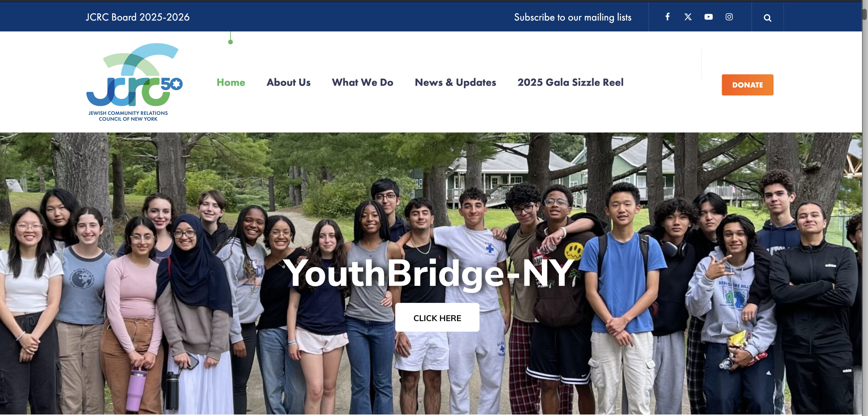Select the Home menu item
This screenshot has height=416, width=868.
pyautogui.click(x=231, y=82)
